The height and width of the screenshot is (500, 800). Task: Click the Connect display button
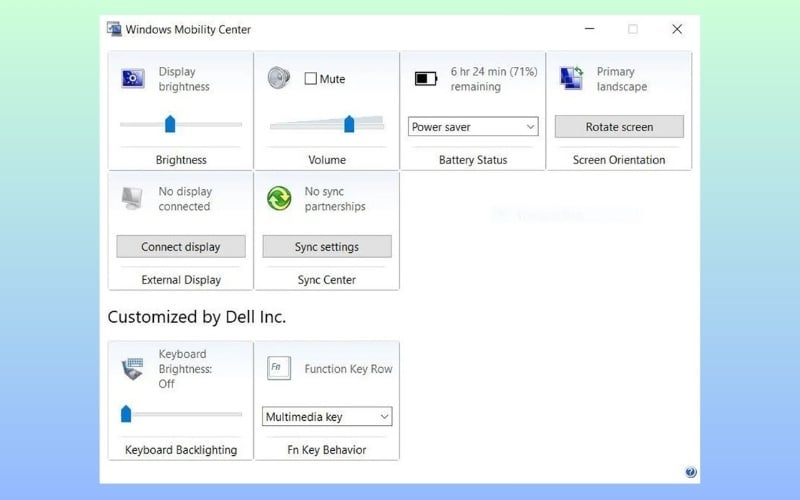point(181,246)
